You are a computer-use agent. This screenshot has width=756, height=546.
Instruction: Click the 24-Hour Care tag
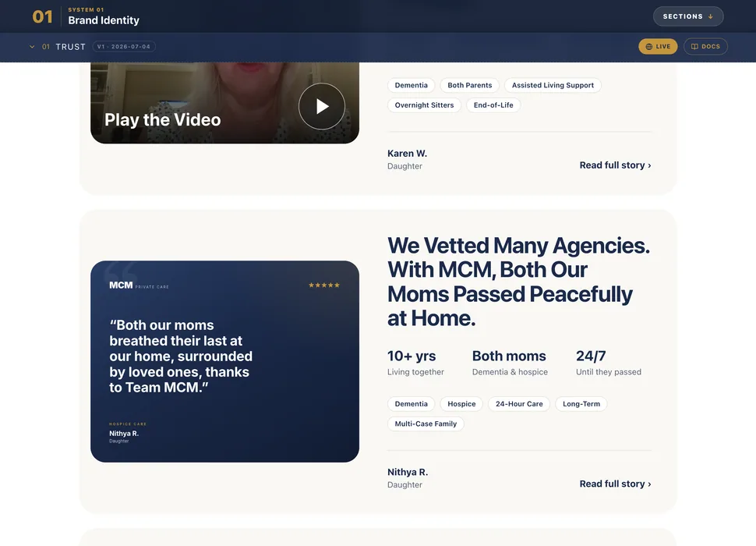(519, 404)
